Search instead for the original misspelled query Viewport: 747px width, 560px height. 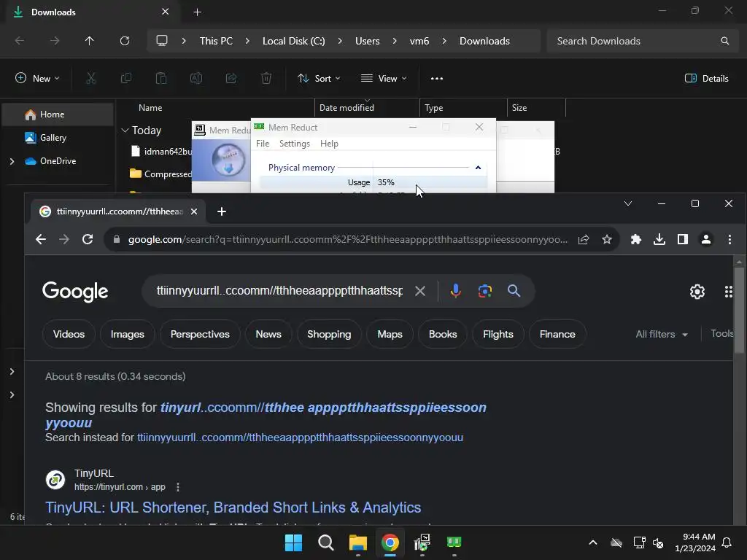tap(300, 437)
